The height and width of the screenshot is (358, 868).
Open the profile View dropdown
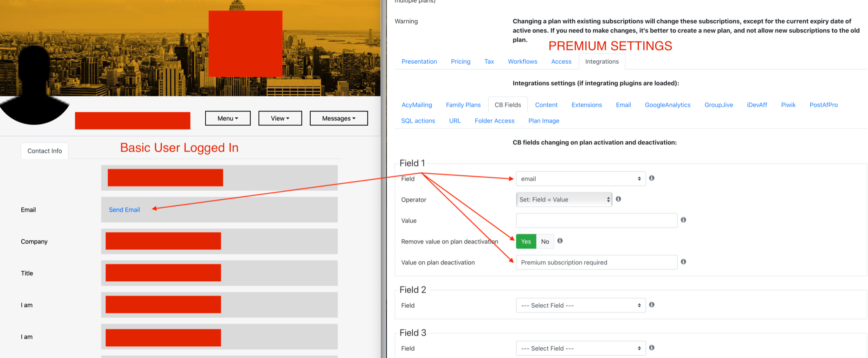280,118
